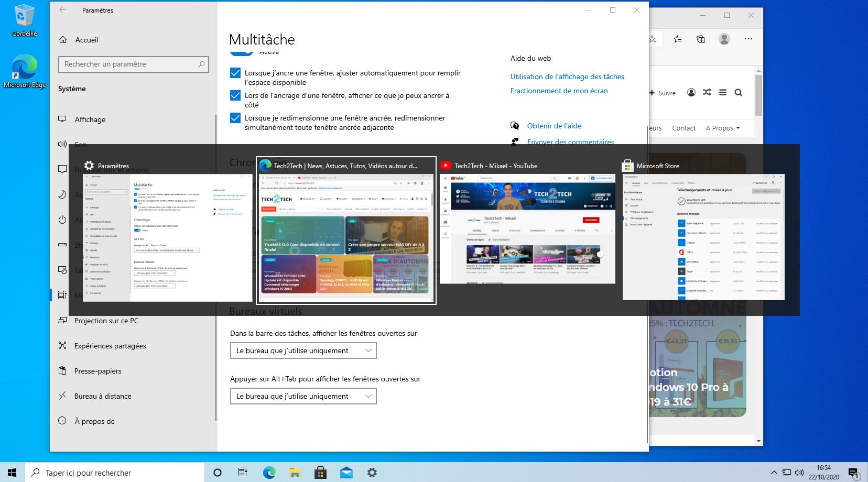This screenshot has height=482, width=868.
Task: Open the Projection sur ce PC page
Action: point(106,321)
